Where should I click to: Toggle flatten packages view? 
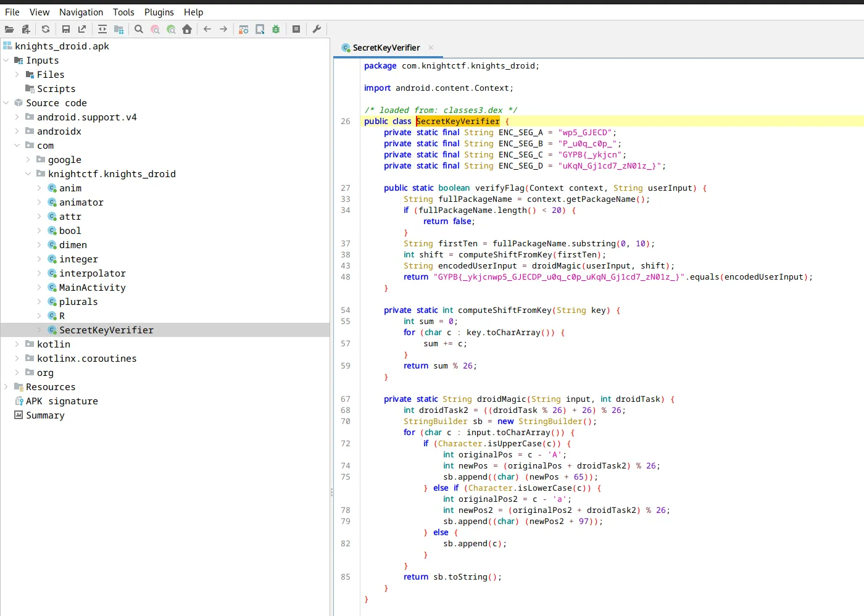(x=119, y=29)
